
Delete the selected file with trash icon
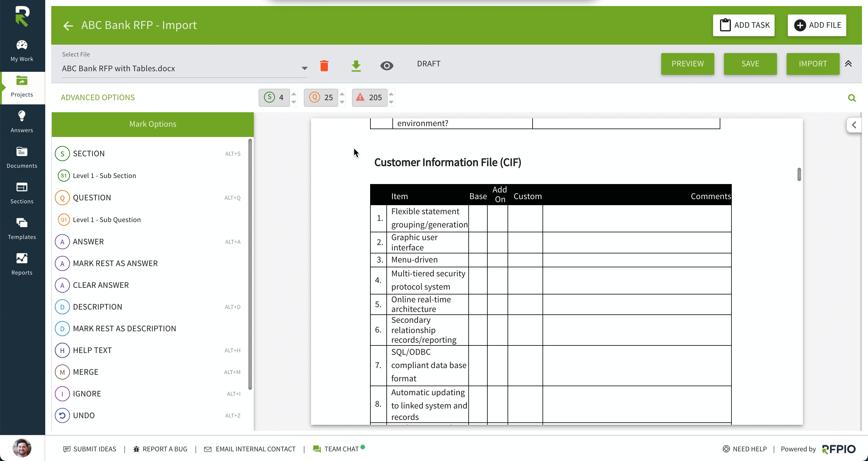[x=324, y=66]
